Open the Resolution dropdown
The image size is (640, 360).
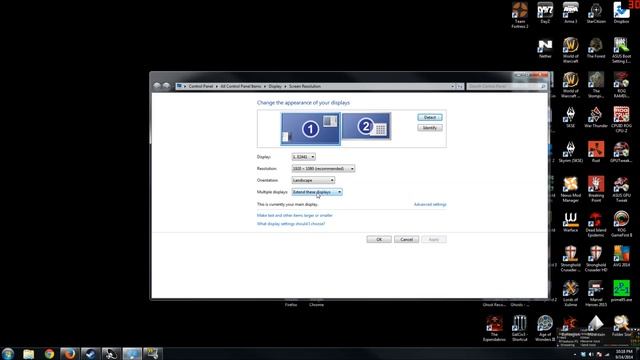pyautogui.click(x=323, y=169)
